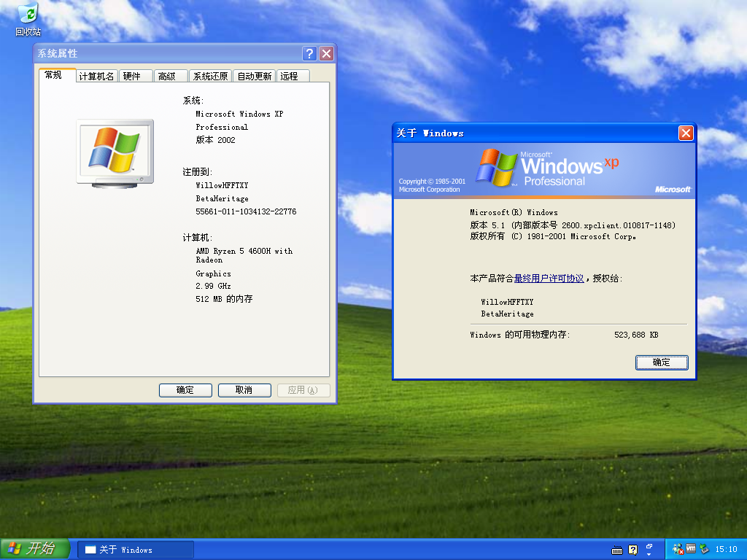Switch to the 系统还原 tab
Screen dimensions: 747x560
(x=210, y=76)
